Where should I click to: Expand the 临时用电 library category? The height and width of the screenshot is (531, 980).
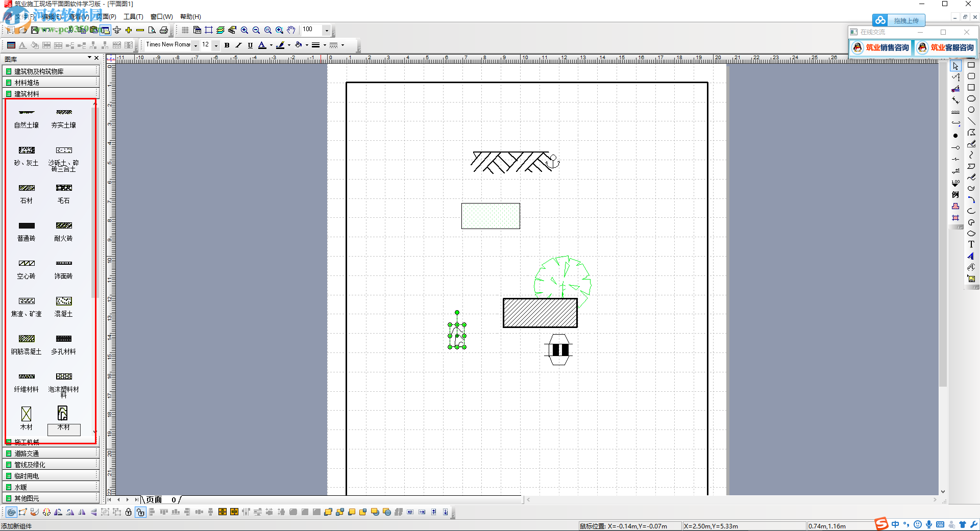coord(51,476)
